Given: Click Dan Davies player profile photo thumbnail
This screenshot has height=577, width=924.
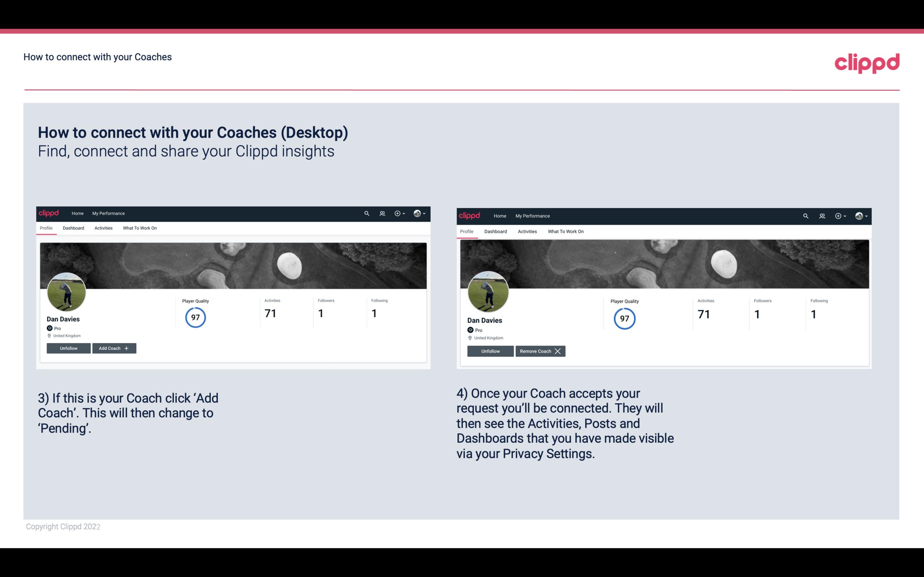Looking at the screenshot, I should coord(67,291).
